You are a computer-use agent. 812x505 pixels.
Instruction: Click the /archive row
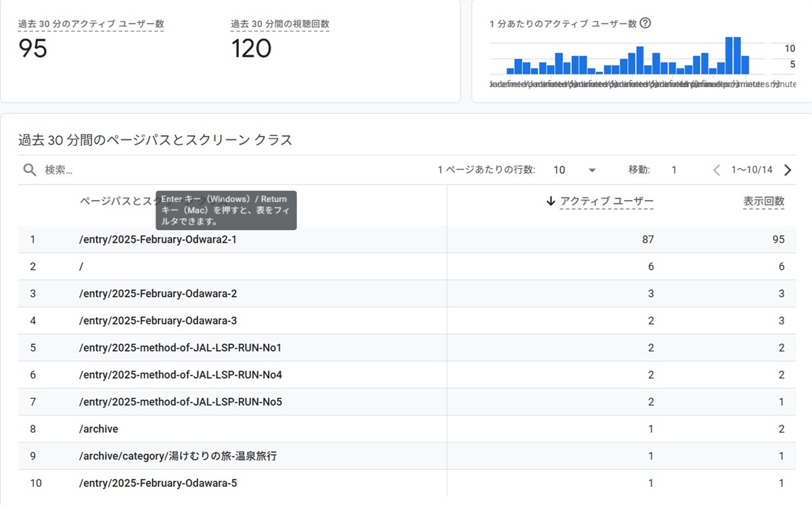click(407, 429)
